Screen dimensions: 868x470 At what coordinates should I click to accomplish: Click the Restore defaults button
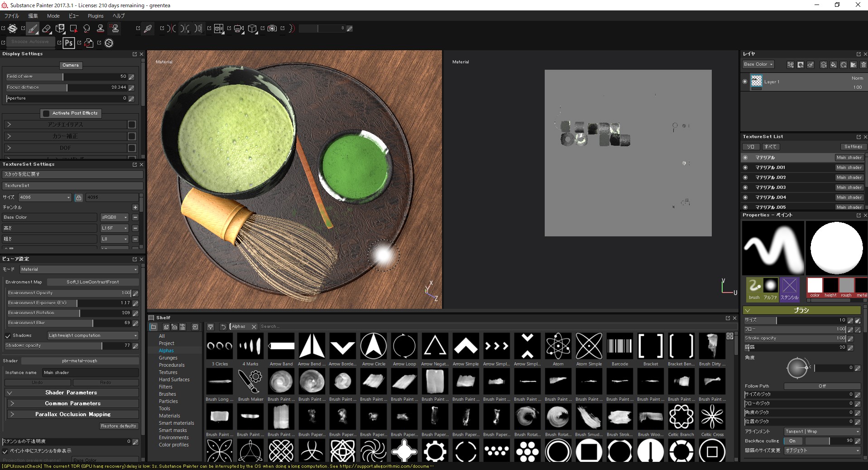pyautogui.click(x=119, y=426)
